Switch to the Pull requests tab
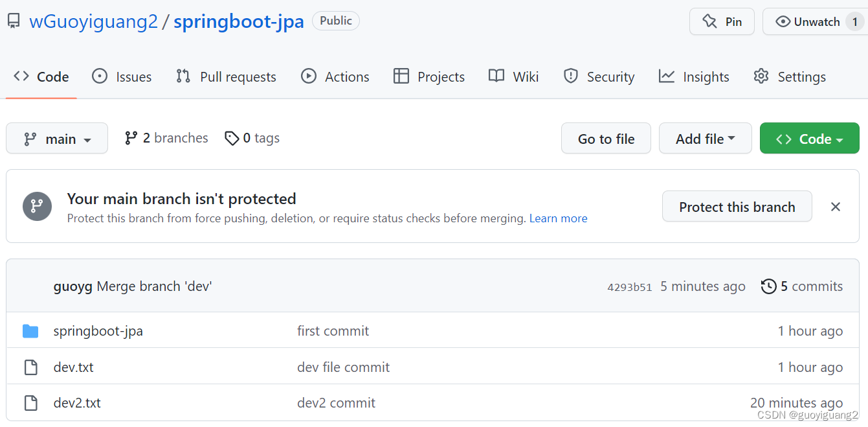The image size is (868, 427). (226, 76)
